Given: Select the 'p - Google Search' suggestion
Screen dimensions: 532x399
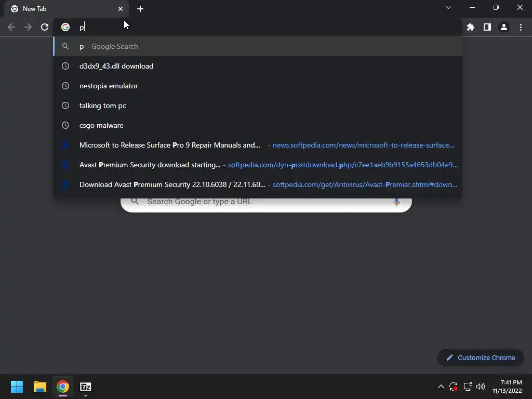Looking at the screenshot, I should [258, 46].
